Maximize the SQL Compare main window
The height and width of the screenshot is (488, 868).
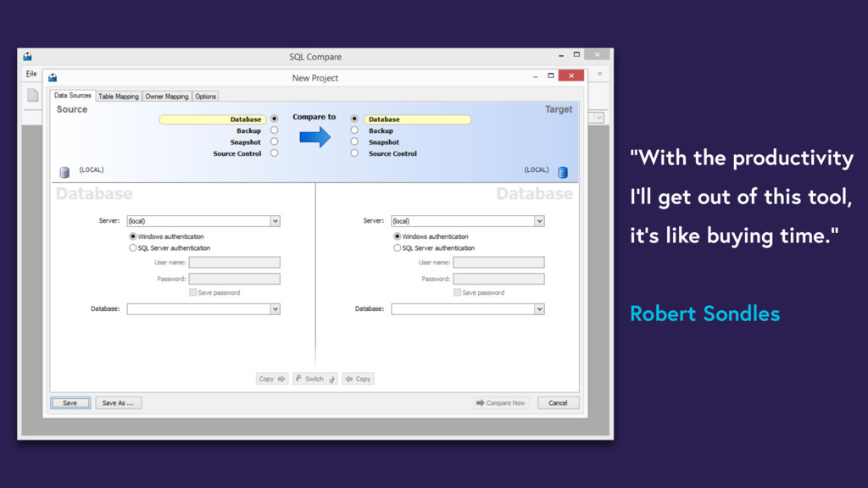coord(576,55)
